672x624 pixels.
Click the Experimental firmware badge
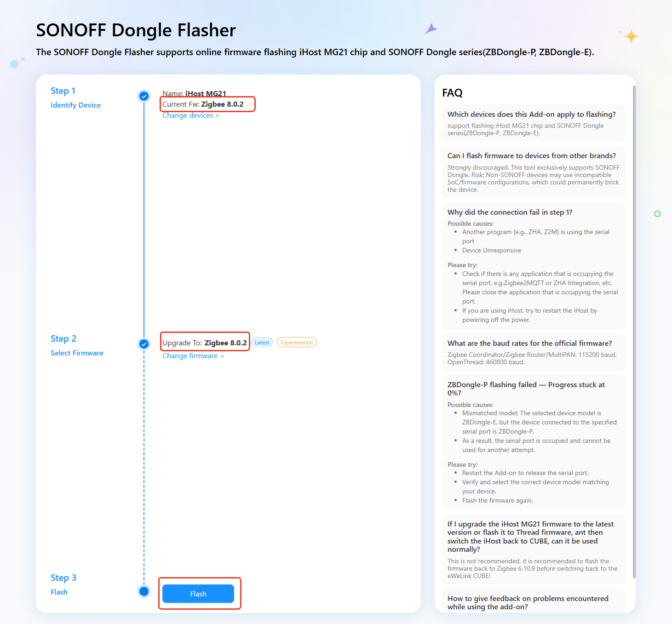pos(297,343)
